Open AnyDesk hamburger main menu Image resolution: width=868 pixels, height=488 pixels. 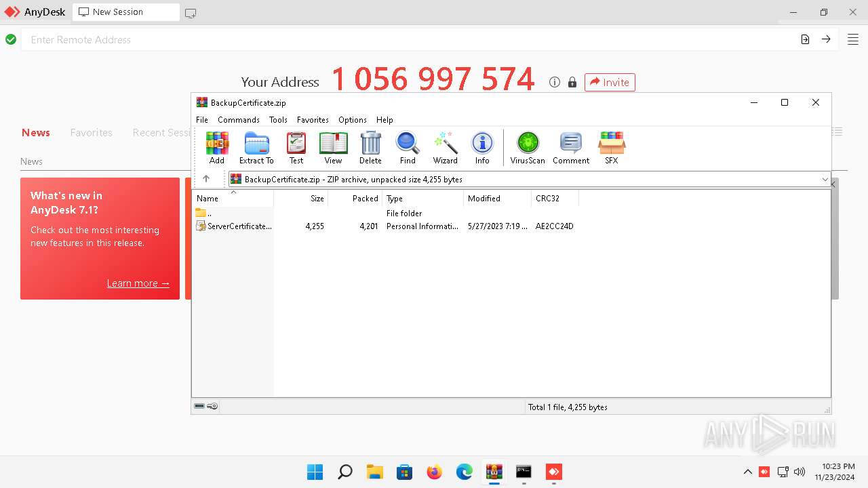coord(853,39)
